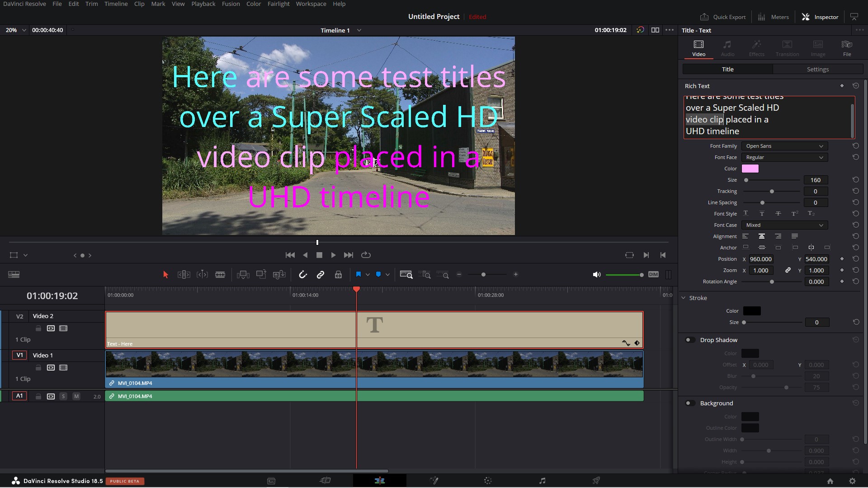Switch to the Settings tab in Inspector
868x488 pixels.
tap(817, 69)
